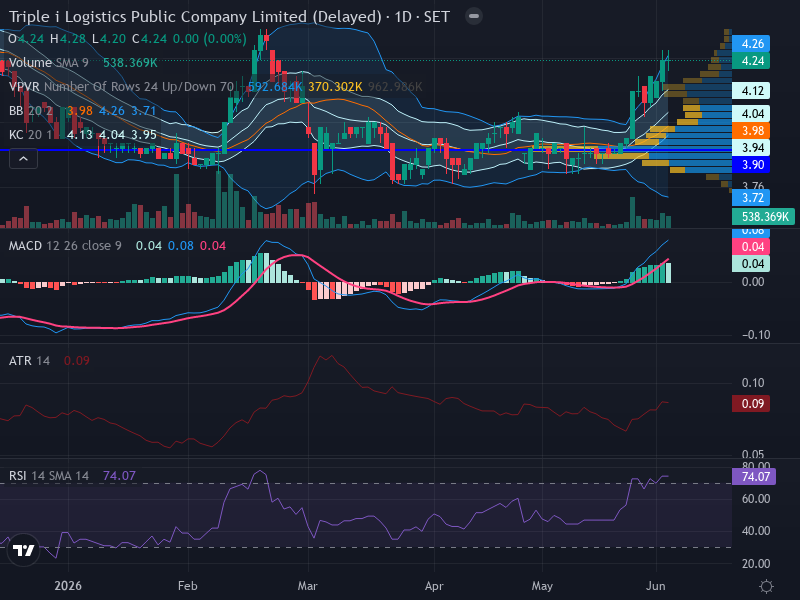Click the 60.00 RSI axis label
The width and height of the screenshot is (800, 600).
[x=756, y=499]
